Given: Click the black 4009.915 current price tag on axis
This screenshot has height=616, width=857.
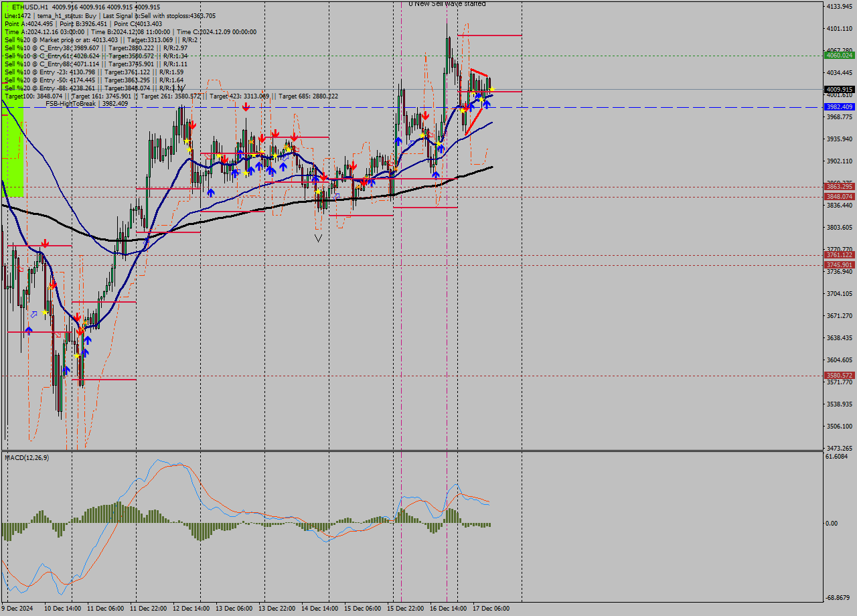Looking at the screenshot, I should [840, 88].
